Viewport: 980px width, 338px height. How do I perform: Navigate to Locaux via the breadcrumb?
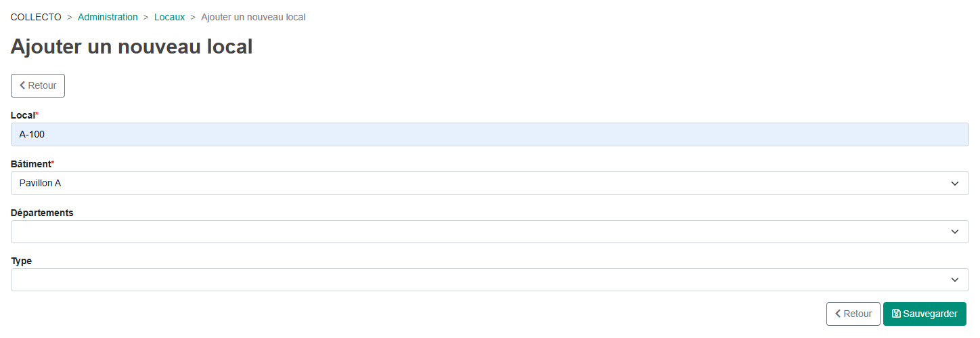coord(169,17)
